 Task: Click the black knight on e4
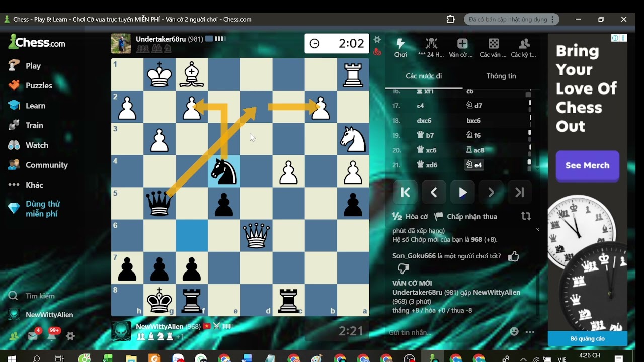point(224,171)
